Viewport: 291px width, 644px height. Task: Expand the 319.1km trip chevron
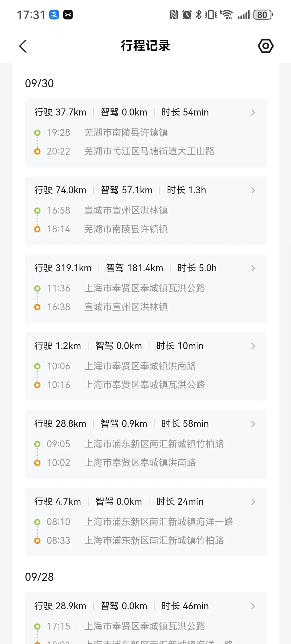pos(253,268)
